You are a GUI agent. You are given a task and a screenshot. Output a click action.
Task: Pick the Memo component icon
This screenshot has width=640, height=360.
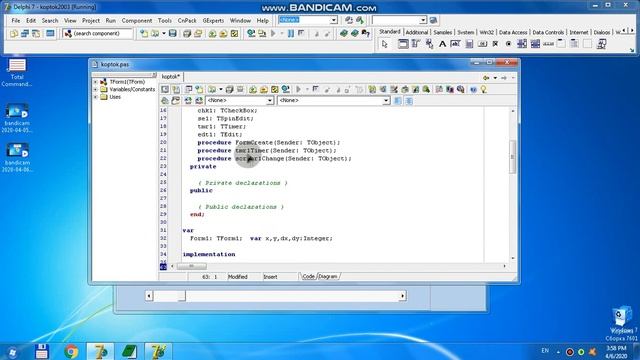[x=469, y=44]
